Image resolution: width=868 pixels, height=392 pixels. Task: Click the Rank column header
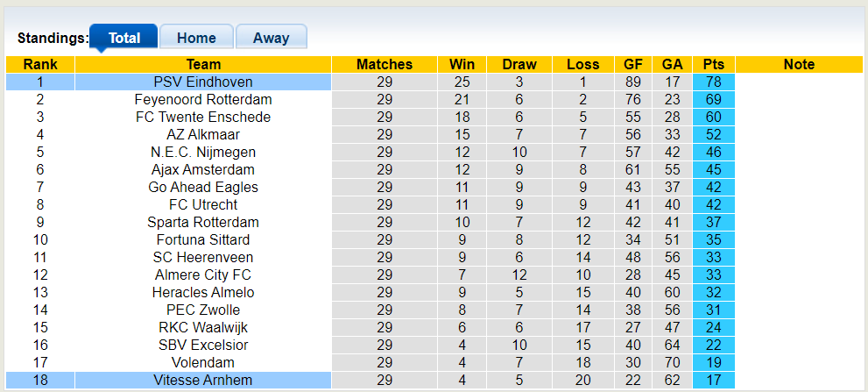coord(40,64)
